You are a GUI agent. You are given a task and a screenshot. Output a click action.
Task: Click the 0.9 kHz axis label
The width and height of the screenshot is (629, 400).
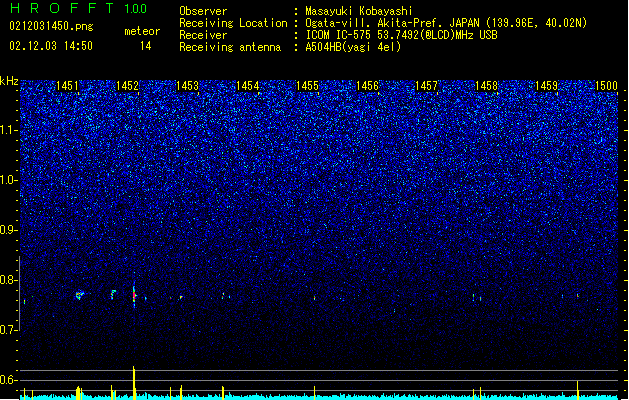click(x=8, y=230)
